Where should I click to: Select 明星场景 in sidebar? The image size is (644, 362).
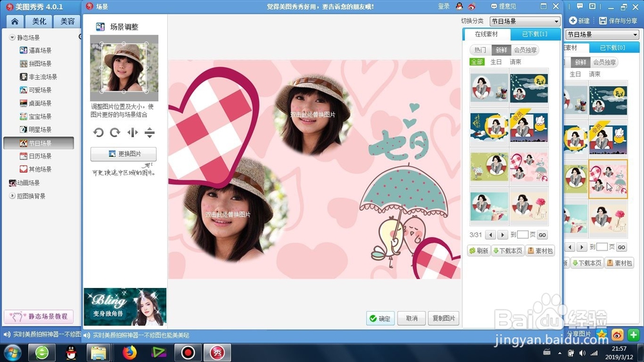point(35,129)
